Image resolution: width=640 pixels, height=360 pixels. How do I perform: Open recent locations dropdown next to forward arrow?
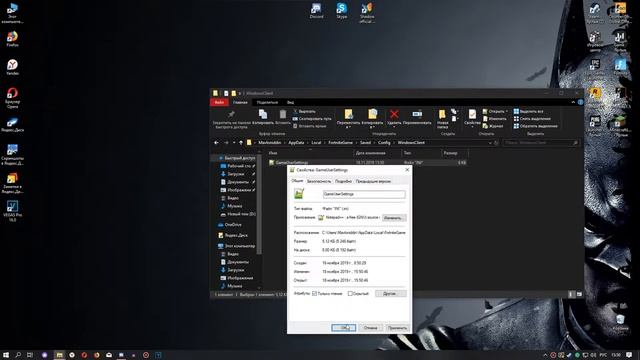[x=234, y=143]
